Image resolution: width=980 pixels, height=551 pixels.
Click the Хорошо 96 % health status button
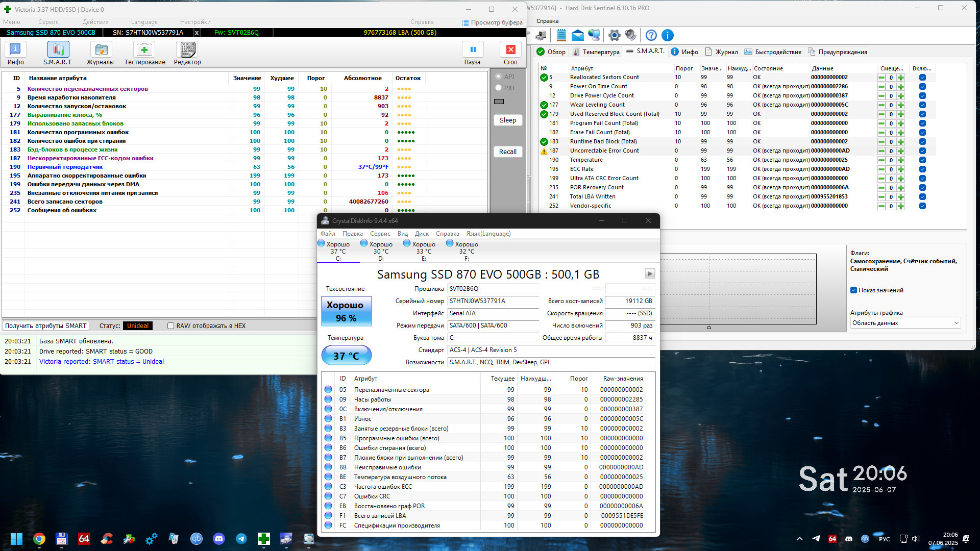tap(346, 311)
